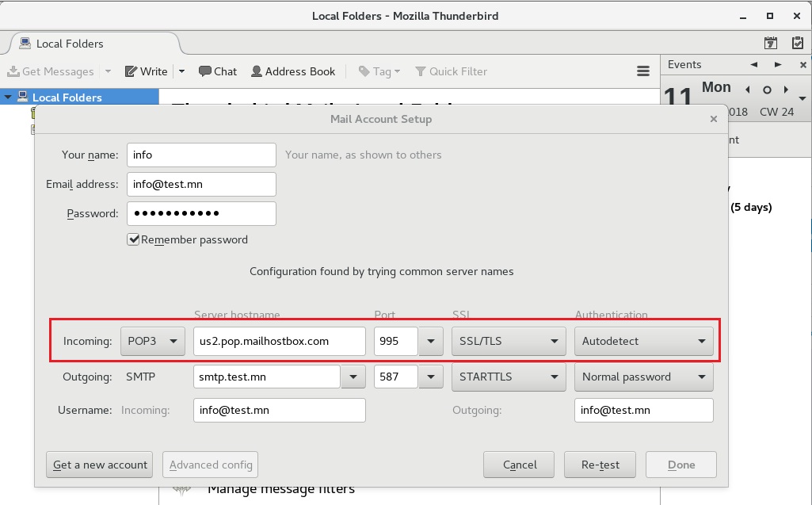The height and width of the screenshot is (505, 812).
Task: Click the incoming username field
Action: pyautogui.click(x=280, y=410)
